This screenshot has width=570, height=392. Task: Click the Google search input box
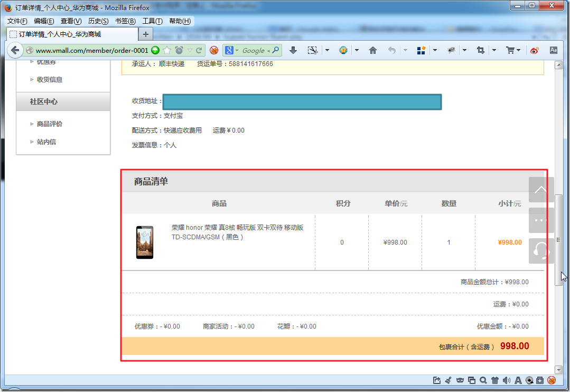254,50
